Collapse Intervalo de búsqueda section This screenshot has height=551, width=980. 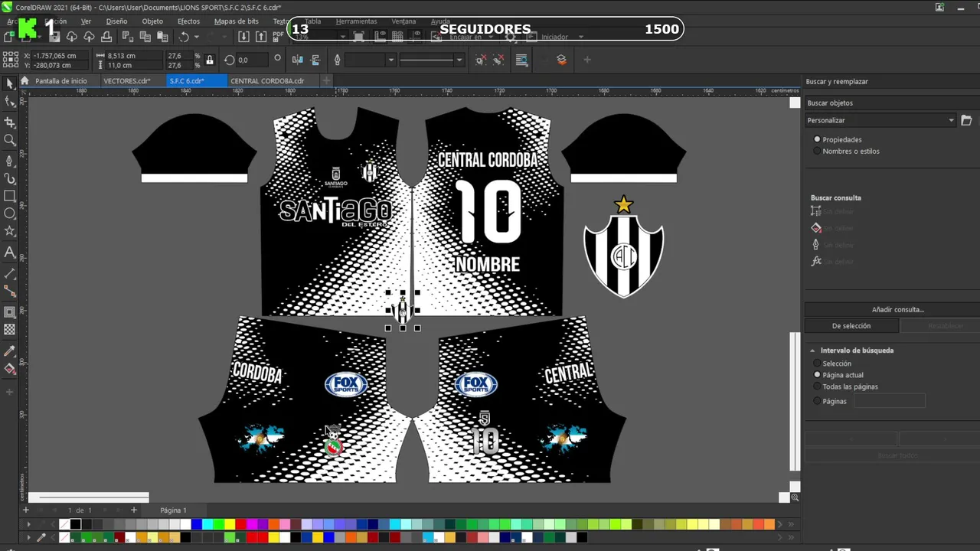coord(813,350)
